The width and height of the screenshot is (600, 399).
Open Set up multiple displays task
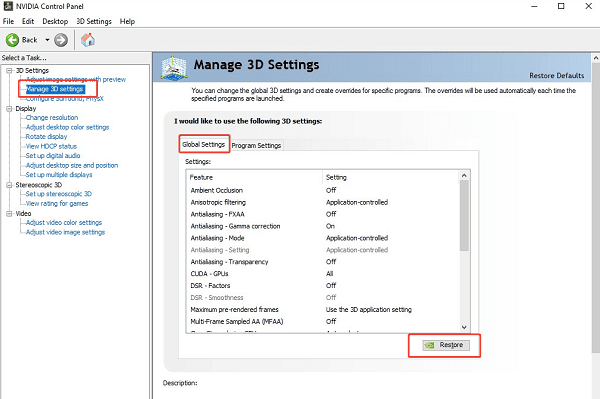click(x=59, y=175)
